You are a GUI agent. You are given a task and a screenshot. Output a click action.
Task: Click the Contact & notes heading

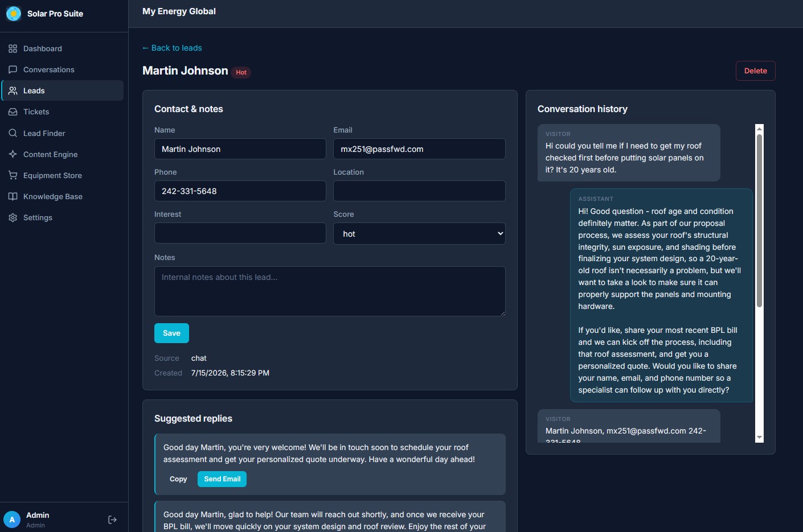189,109
